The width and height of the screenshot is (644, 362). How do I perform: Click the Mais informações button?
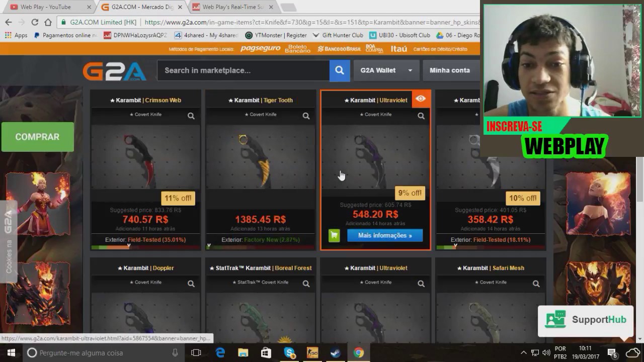(x=385, y=235)
